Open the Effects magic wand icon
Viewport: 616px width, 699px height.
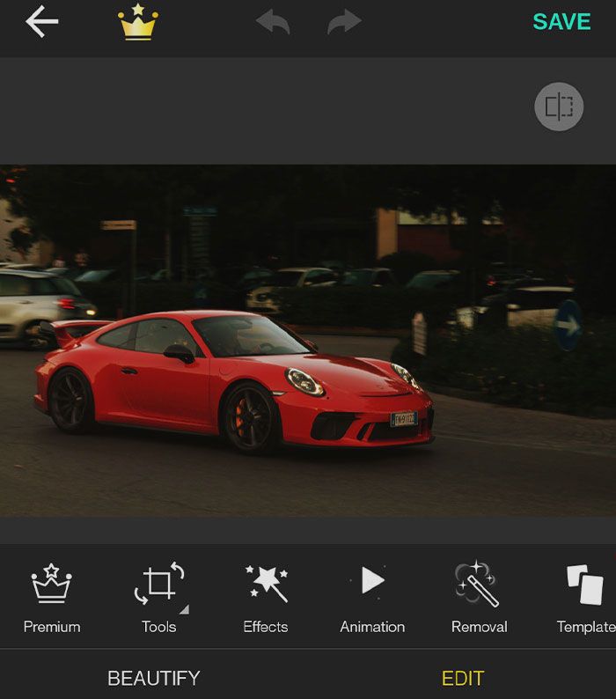click(266, 584)
